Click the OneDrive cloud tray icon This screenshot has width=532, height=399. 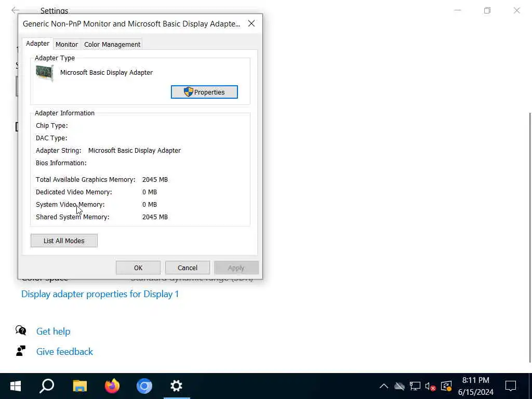[x=400, y=386]
